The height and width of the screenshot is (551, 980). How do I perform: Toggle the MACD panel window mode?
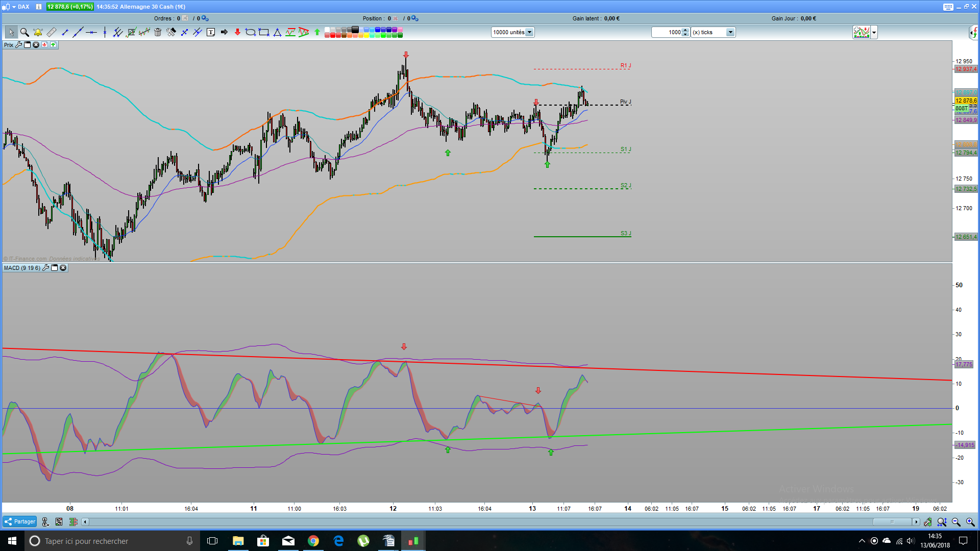click(55, 268)
